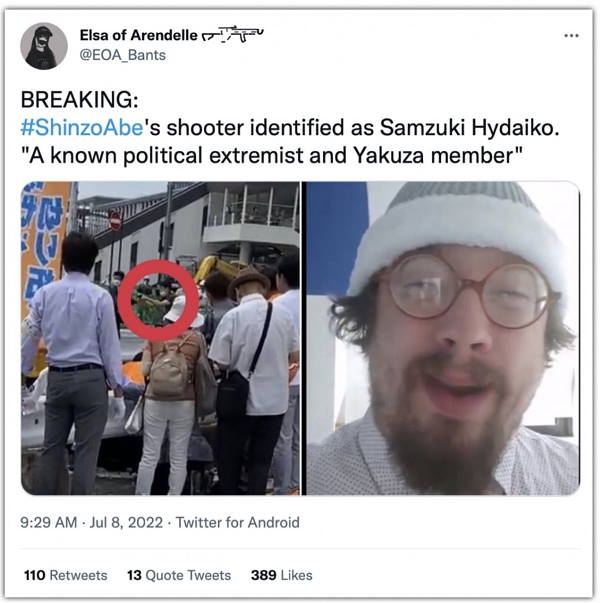View the 13 Quote Tweets list

click(179, 575)
